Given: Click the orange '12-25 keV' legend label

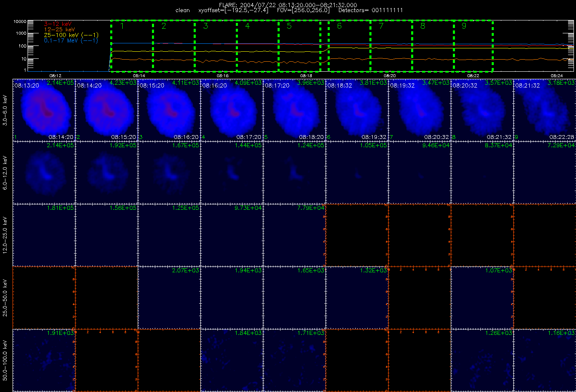Looking at the screenshot, I should [59, 30].
